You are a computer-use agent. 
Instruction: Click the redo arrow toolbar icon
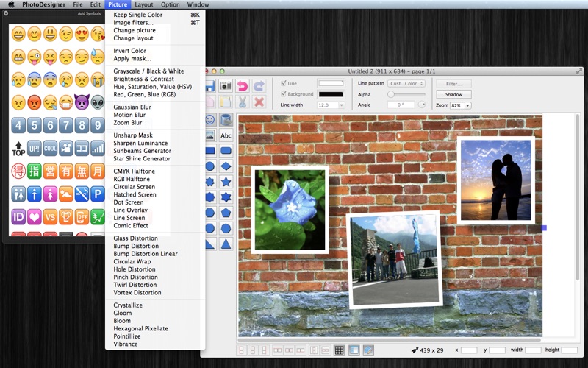pyautogui.click(x=259, y=86)
